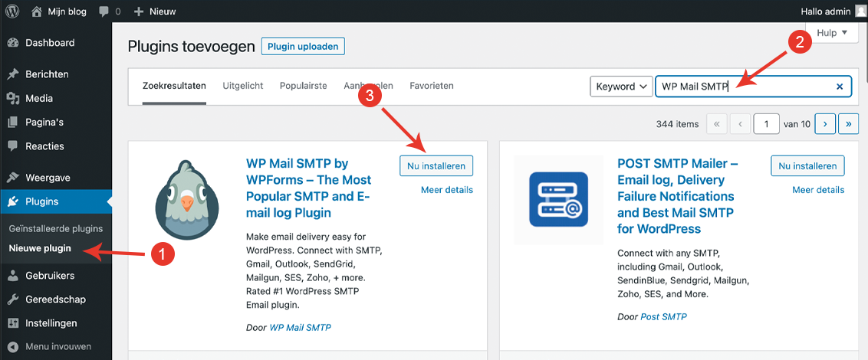Click the pin icon for Berichten
The image size is (868, 360).
coord(13,74)
